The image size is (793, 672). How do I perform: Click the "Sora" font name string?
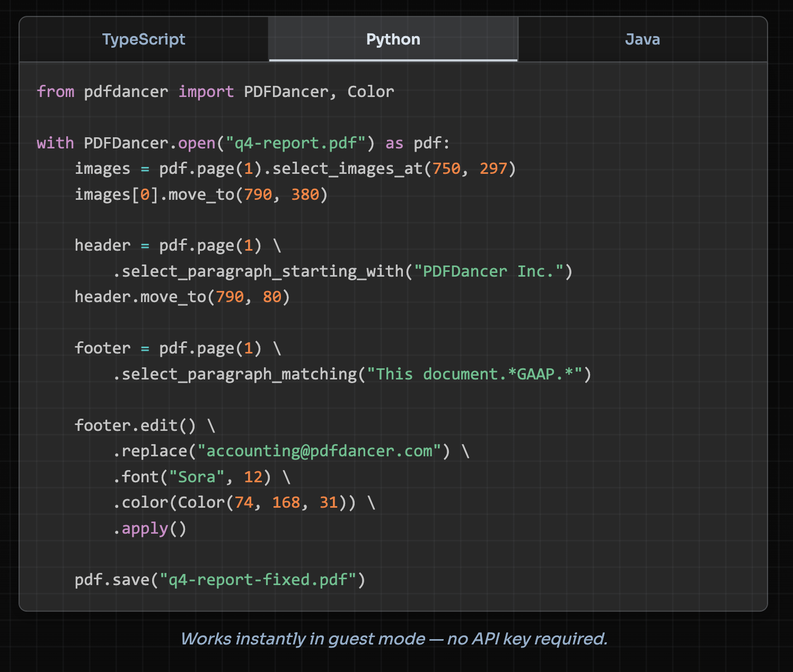[197, 477]
